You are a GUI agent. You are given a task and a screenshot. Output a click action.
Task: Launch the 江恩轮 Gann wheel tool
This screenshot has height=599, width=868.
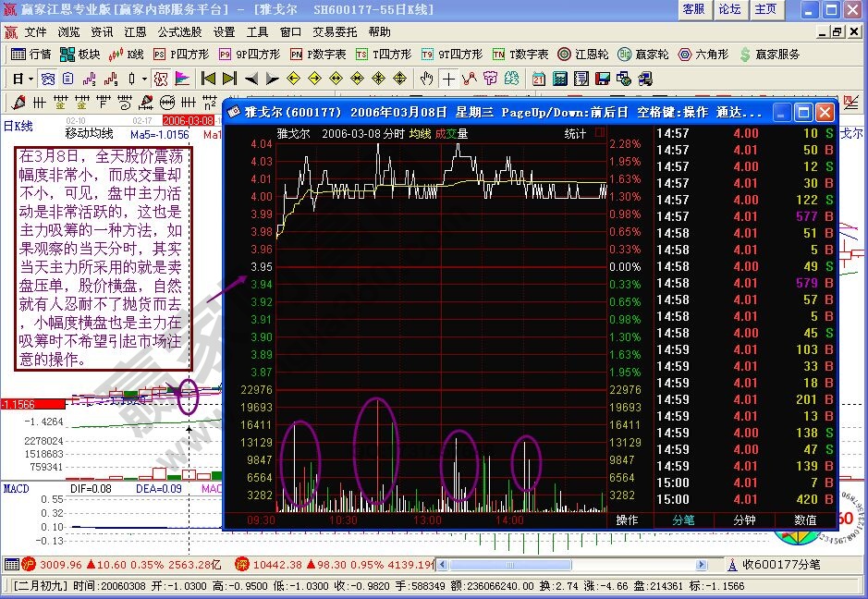click(x=562, y=54)
